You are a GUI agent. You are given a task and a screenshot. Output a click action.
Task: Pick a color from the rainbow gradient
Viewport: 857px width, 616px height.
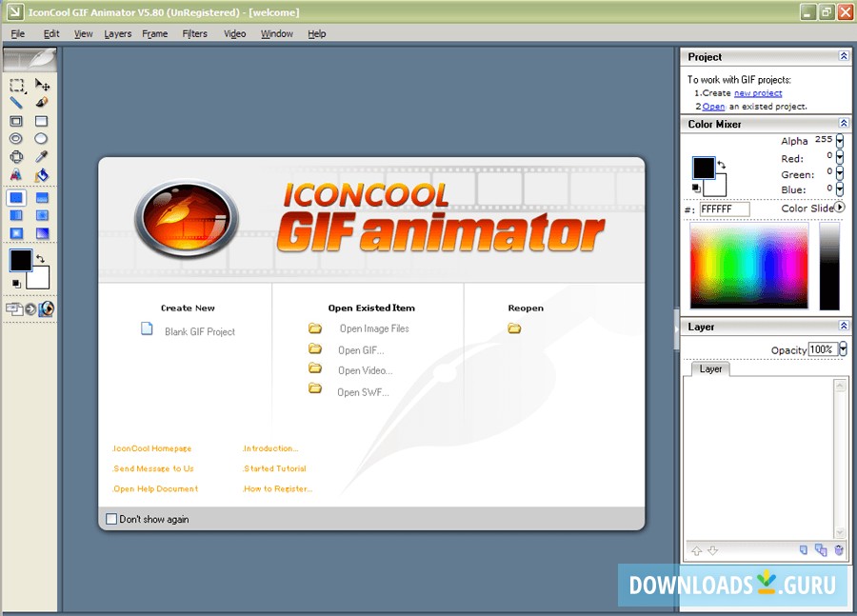748,265
